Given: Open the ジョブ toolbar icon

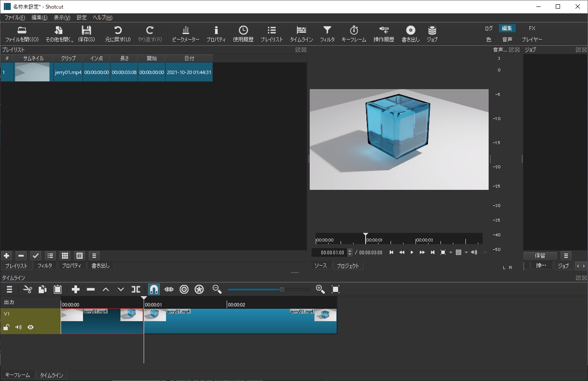Looking at the screenshot, I should tap(432, 34).
